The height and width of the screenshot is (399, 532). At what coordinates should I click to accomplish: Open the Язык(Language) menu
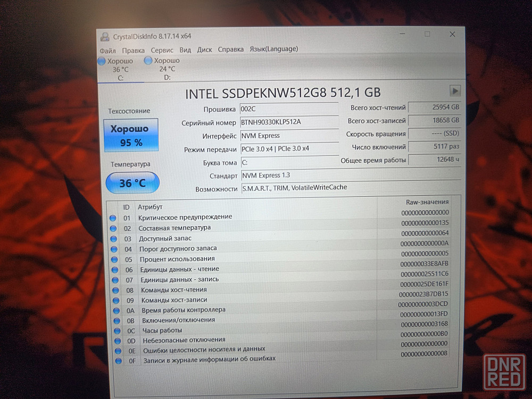[274, 49]
